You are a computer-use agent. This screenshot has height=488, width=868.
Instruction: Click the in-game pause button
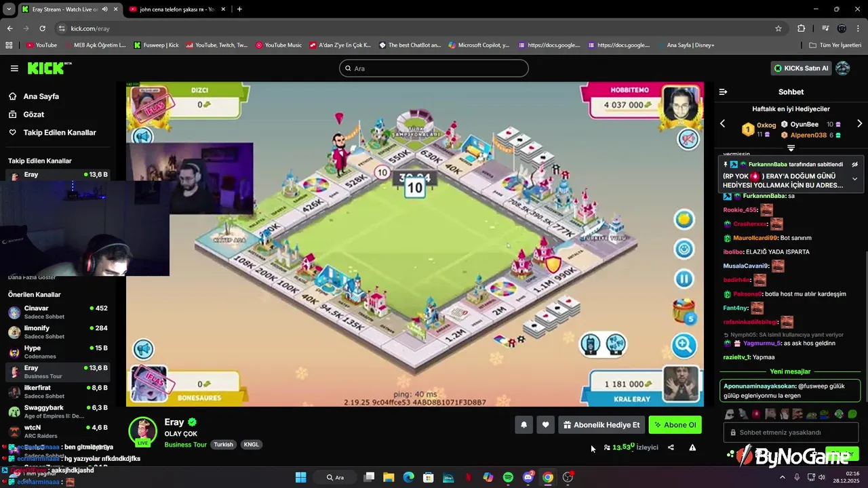point(684,279)
